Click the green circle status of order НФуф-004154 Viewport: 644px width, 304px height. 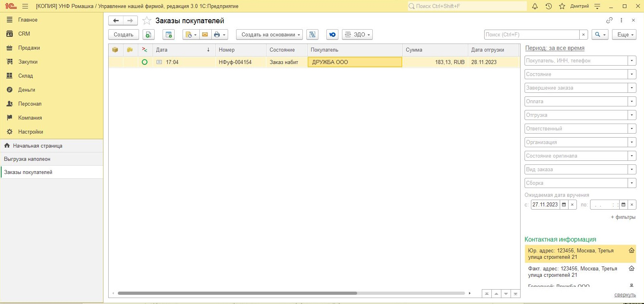pos(145,62)
